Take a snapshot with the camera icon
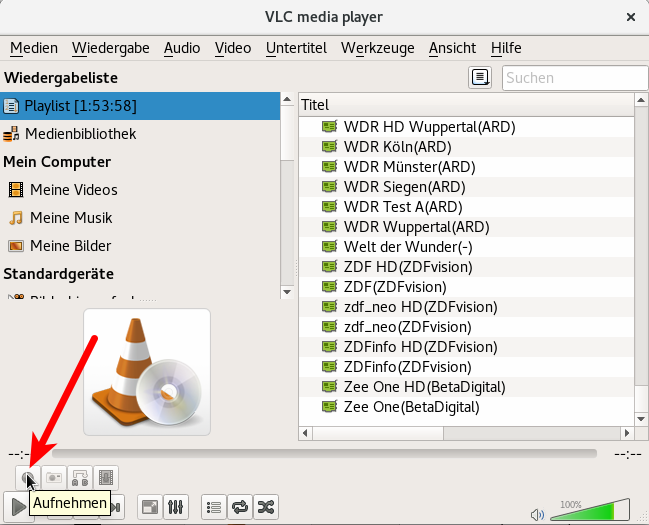 tap(54, 478)
